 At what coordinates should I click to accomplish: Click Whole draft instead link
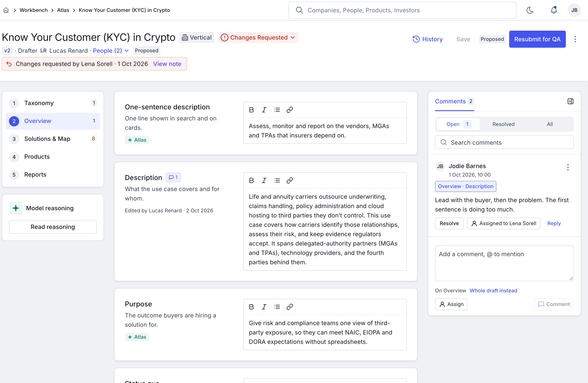493,290
